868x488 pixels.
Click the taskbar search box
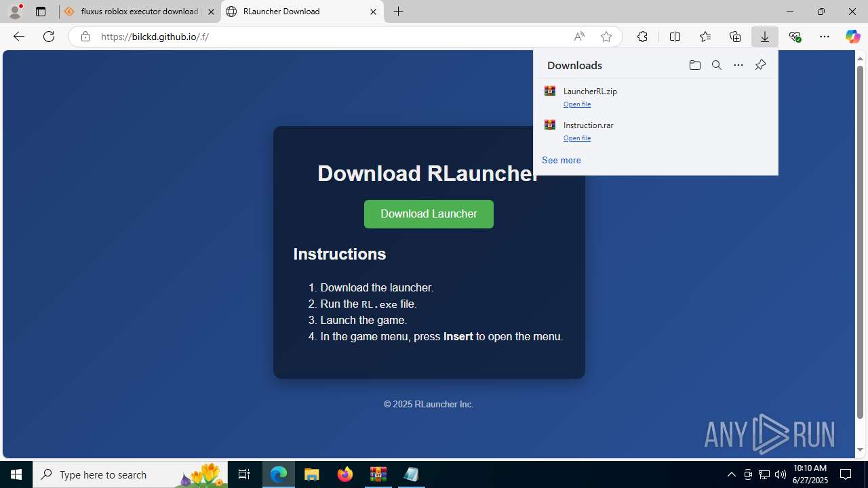click(130, 474)
